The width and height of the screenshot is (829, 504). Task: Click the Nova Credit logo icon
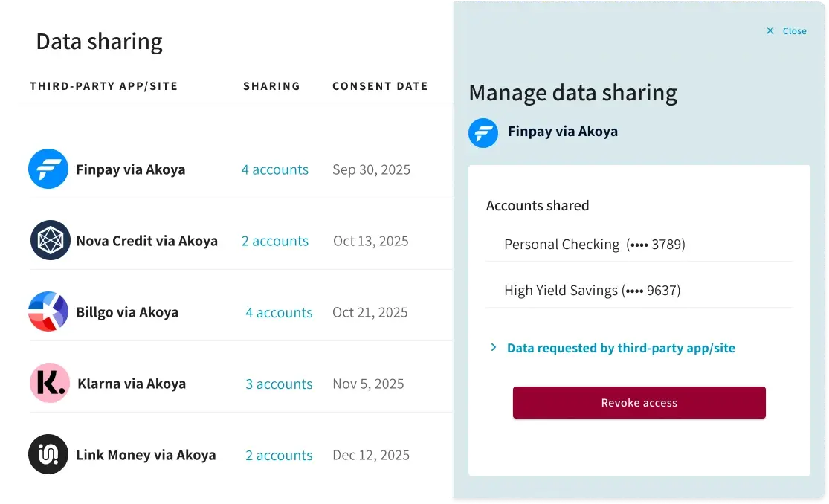click(x=51, y=240)
